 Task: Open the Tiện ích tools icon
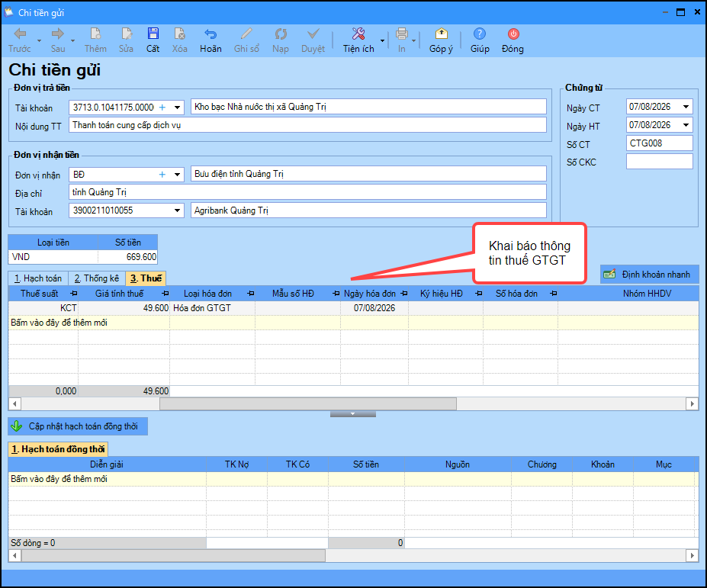coord(358,34)
